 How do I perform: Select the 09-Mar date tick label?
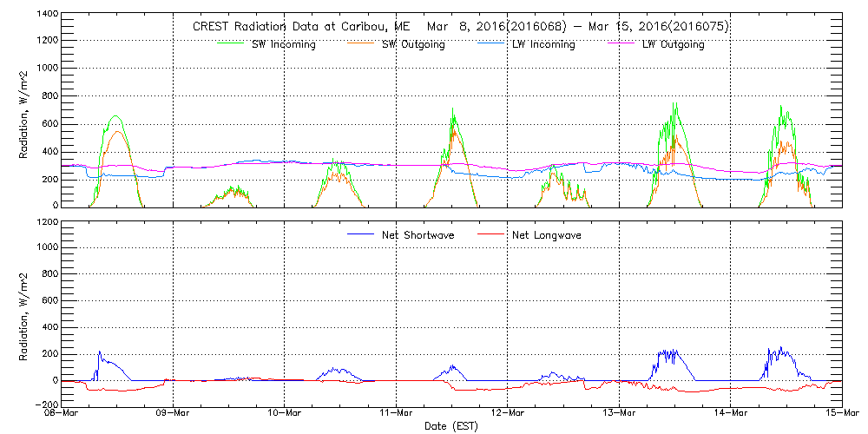(x=174, y=415)
